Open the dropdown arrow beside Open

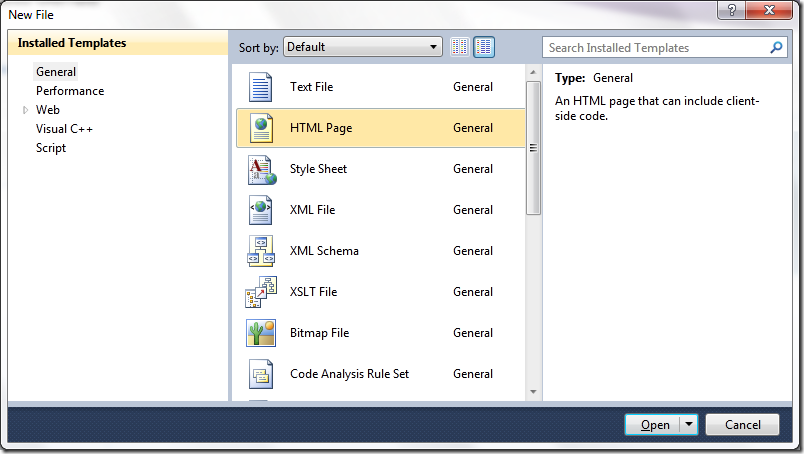[689, 425]
